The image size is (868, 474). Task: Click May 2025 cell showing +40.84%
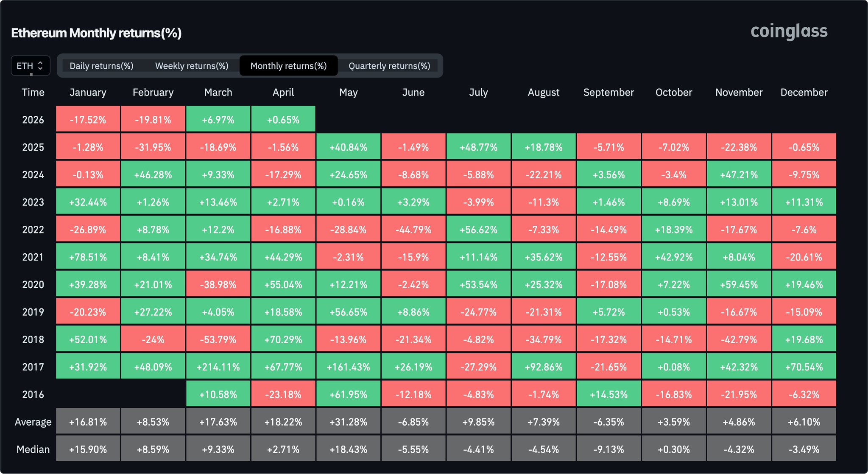pyautogui.click(x=348, y=147)
